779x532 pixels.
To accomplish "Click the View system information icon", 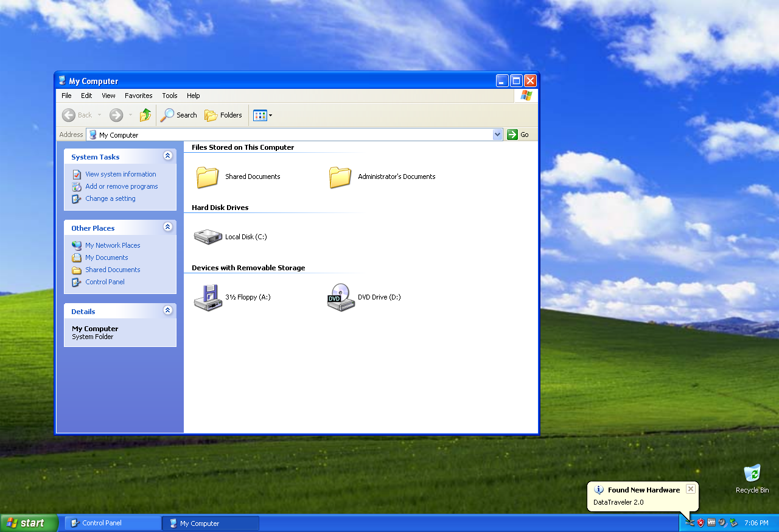I will (x=77, y=174).
